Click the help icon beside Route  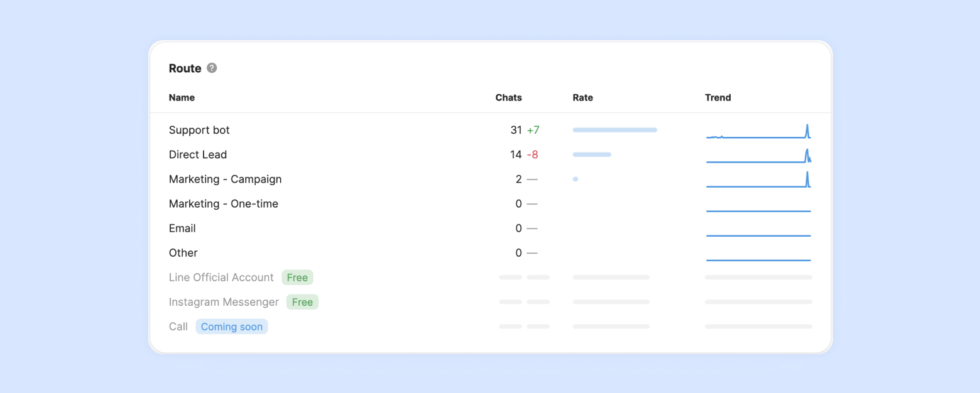tap(212, 68)
